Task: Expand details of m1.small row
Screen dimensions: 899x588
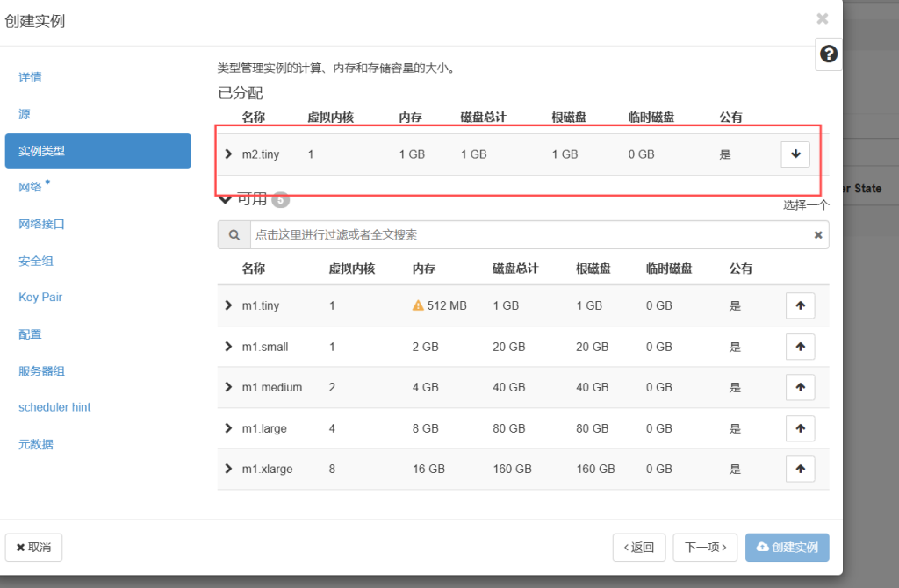Action: point(228,347)
